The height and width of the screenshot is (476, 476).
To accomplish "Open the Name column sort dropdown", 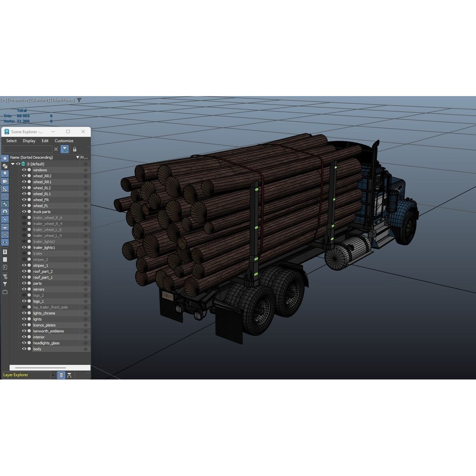I will click(x=78, y=157).
